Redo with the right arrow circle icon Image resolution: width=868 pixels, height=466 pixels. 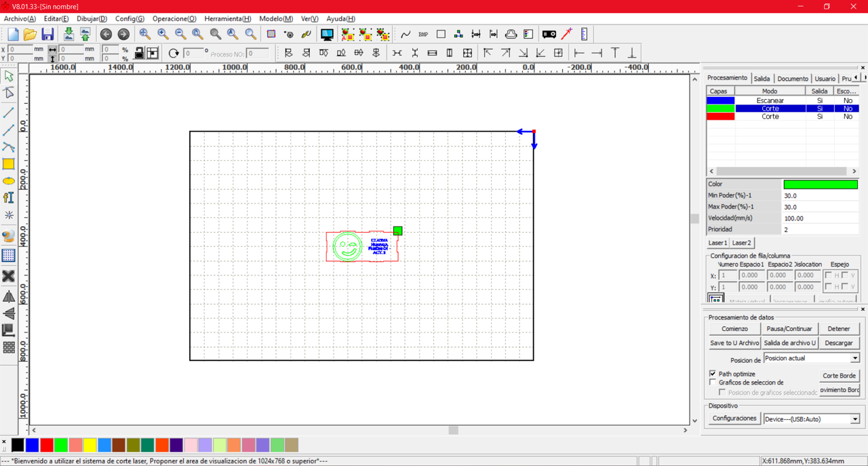point(123,34)
